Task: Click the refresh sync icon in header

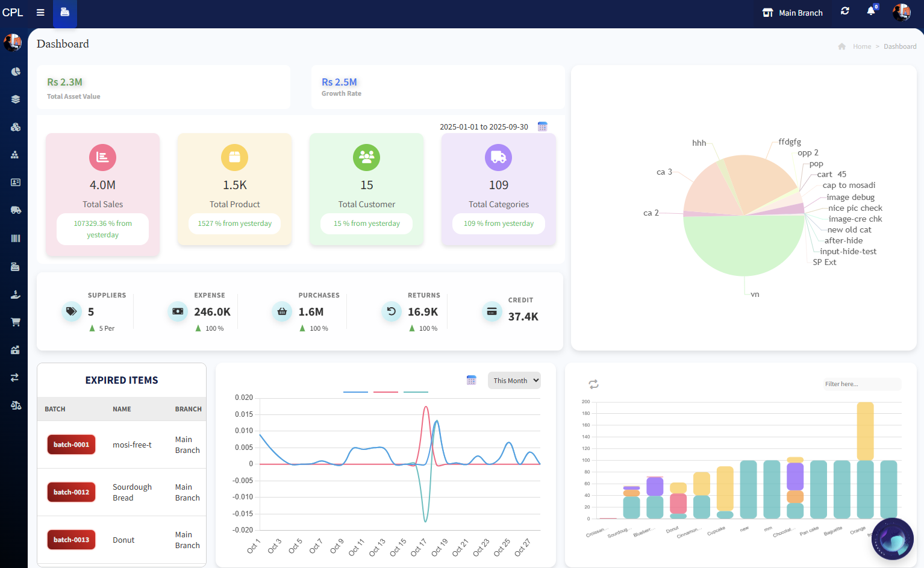Action: click(x=845, y=11)
